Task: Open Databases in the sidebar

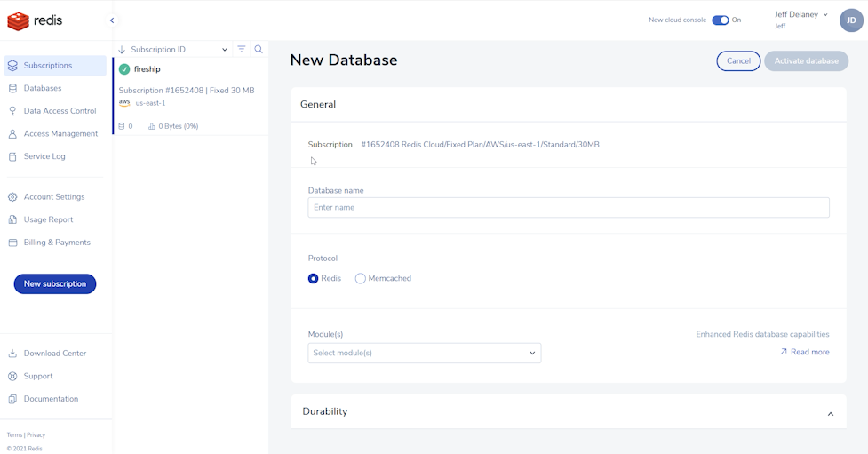Action: pyautogui.click(x=43, y=88)
